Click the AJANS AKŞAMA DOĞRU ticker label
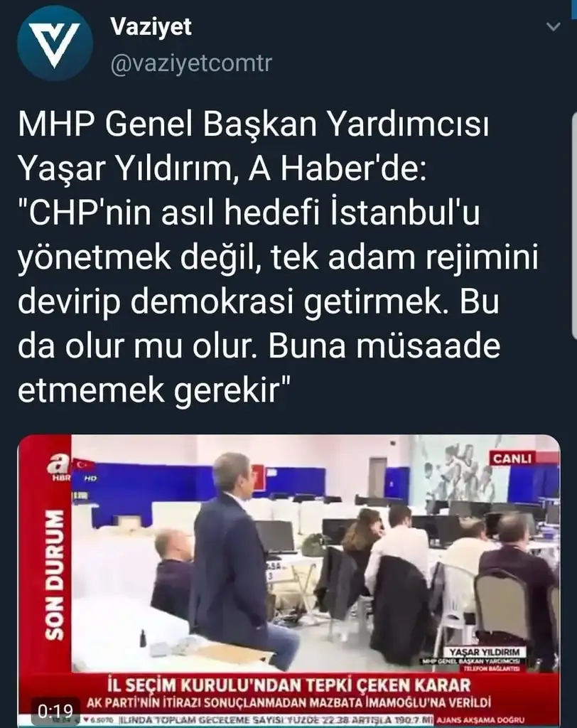Screen dimensions: 577x728 click(481, 720)
